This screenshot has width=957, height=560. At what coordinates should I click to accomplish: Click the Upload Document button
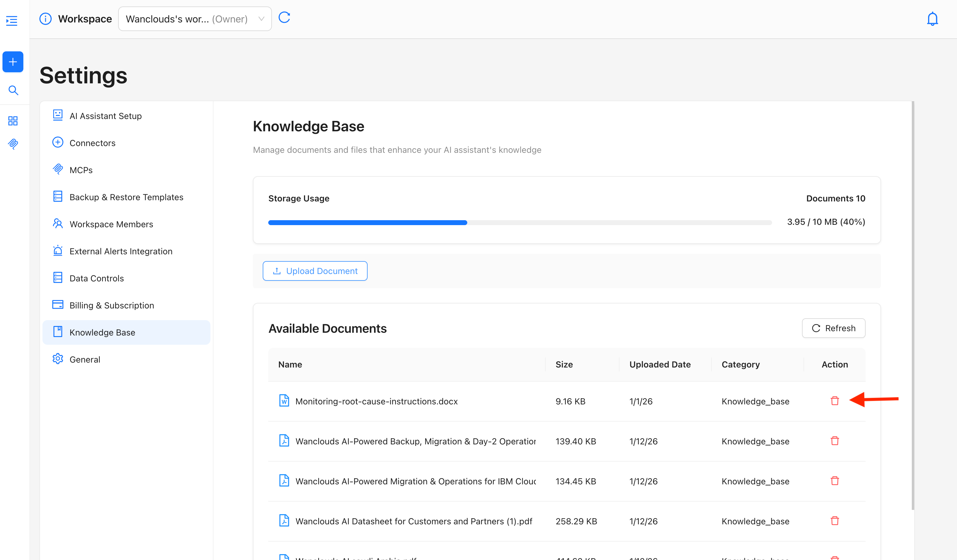[315, 271]
